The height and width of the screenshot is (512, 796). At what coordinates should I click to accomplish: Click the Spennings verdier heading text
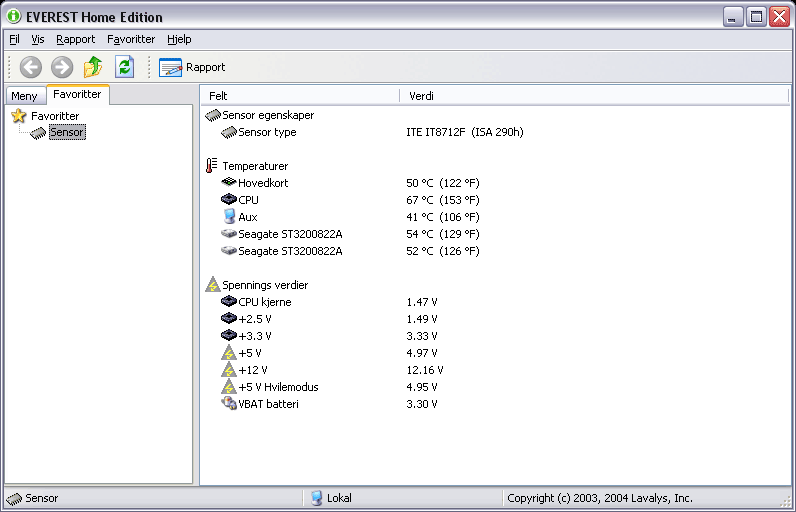click(265, 285)
